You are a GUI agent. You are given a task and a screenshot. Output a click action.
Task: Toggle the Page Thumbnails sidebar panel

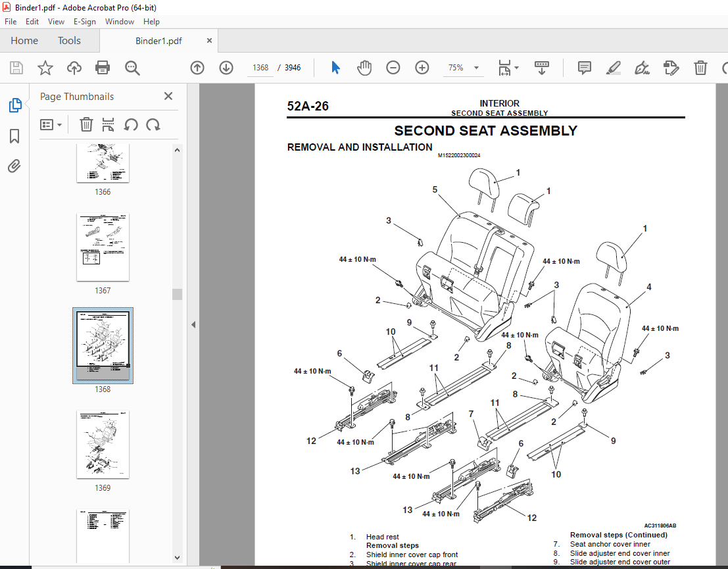tap(14, 105)
